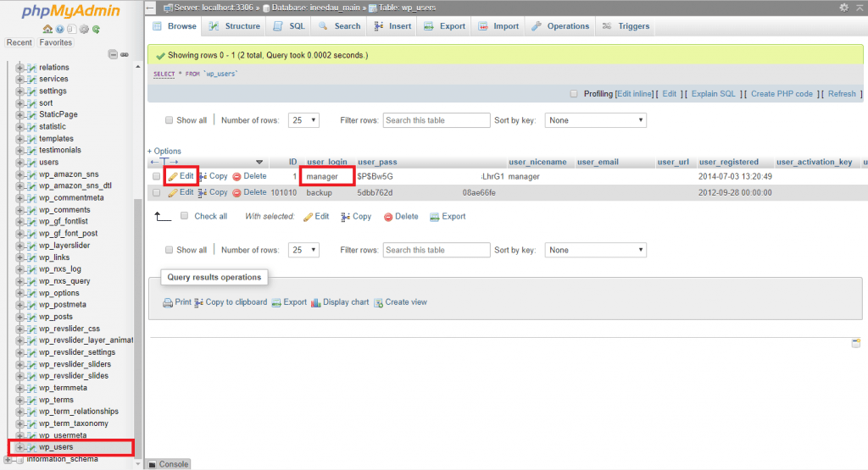Select the checkbox for the manager row
The image size is (868, 470).
[156, 176]
